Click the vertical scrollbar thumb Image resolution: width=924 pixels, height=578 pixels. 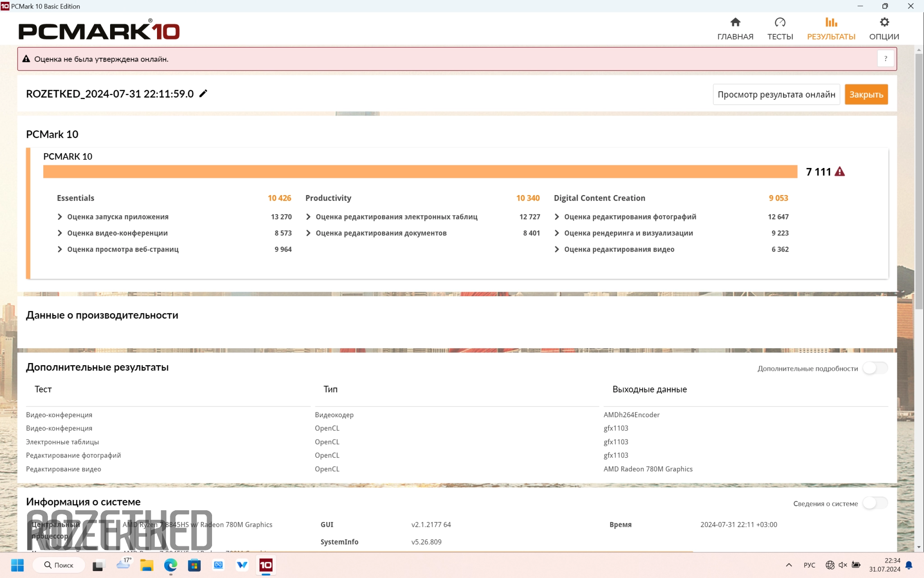tap(919, 181)
